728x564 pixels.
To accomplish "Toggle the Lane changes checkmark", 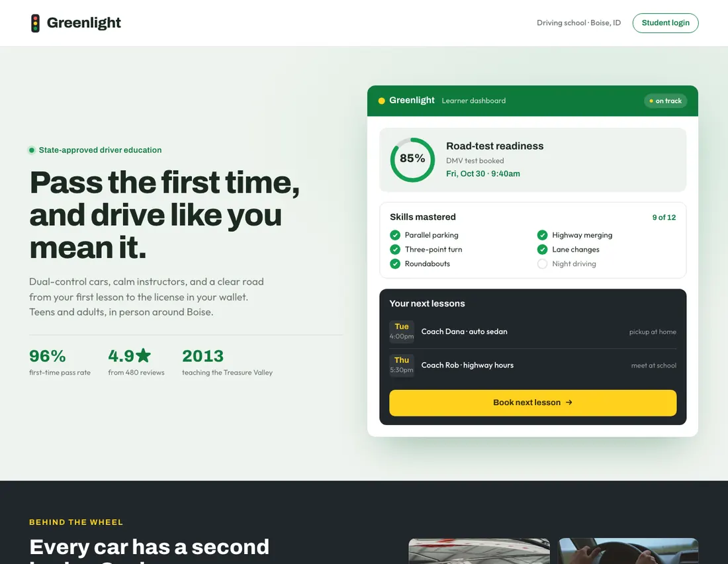I will click(542, 250).
